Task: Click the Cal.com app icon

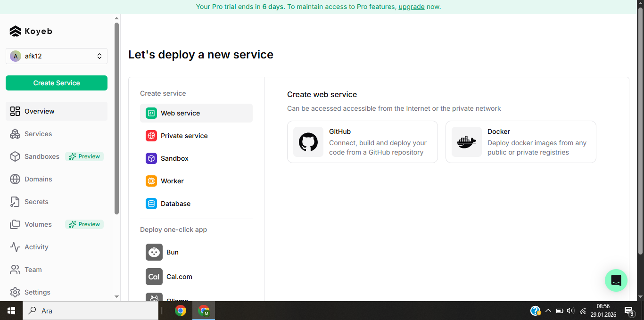Action: (x=154, y=277)
